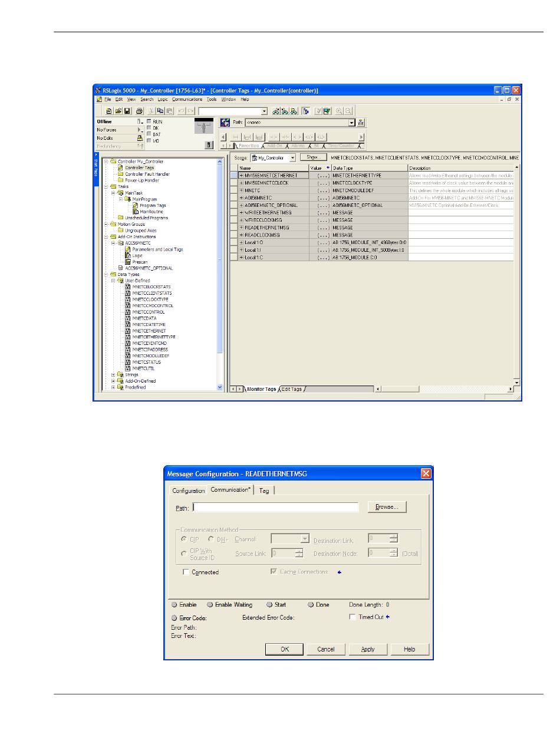Expand the READETHERNETMSG tag row
Screen dimensions: 560x747
point(241,228)
